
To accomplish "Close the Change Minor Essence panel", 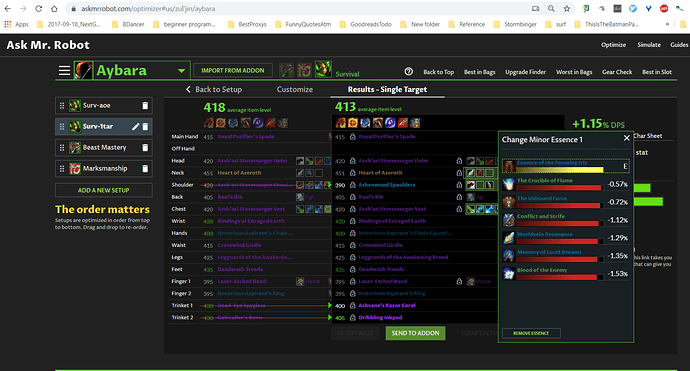I will coord(627,138).
